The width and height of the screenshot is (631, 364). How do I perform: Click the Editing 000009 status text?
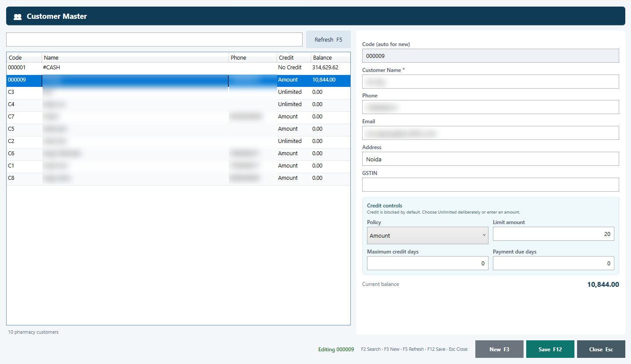(336, 350)
